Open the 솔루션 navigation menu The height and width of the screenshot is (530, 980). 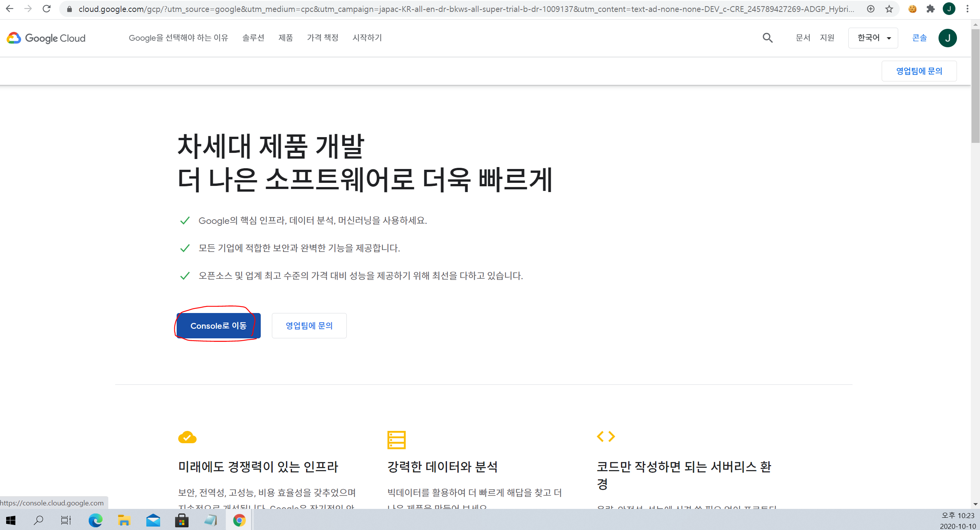click(x=253, y=38)
